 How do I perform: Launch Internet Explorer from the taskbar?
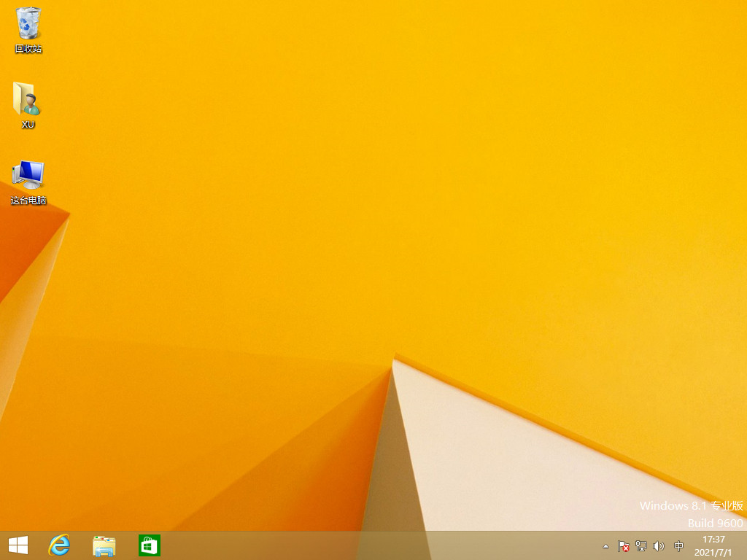click(58, 545)
